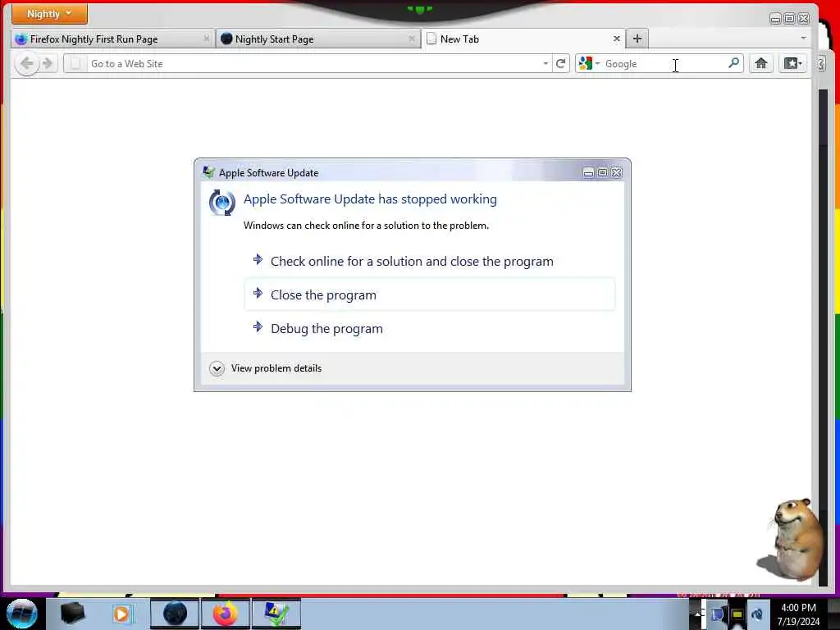The height and width of the screenshot is (630, 840).
Task: Close the Nightly Start Page tab
Action: (412, 39)
